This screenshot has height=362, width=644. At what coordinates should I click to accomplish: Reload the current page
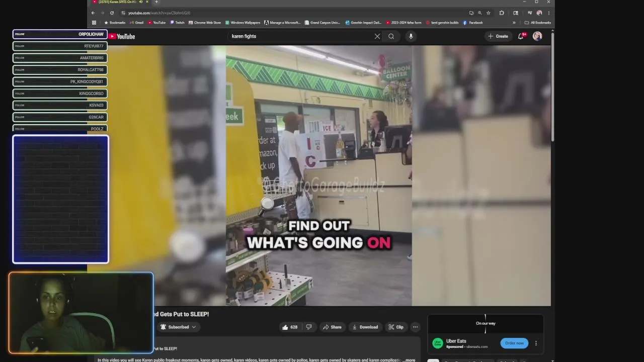[x=112, y=13]
